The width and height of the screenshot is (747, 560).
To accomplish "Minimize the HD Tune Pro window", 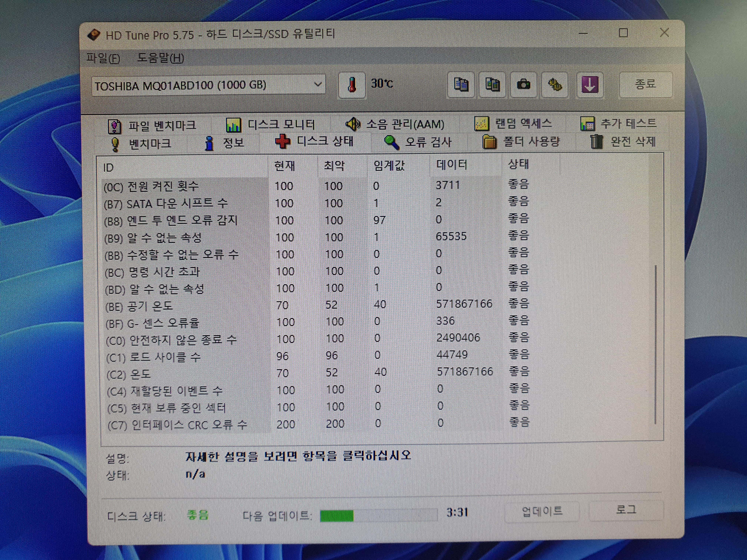I will tap(583, 33).
